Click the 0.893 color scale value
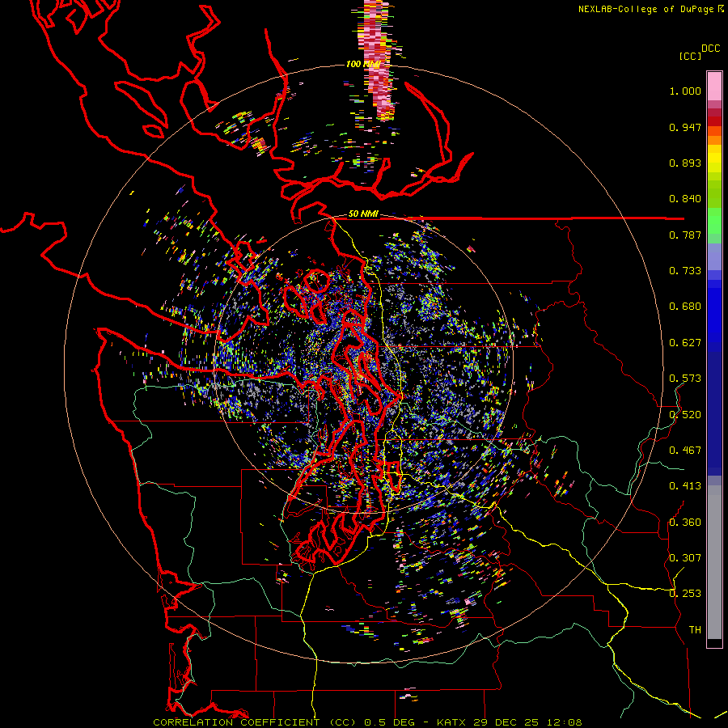The height and width of the screenshot is (728, 728). [x=685, y=163]
